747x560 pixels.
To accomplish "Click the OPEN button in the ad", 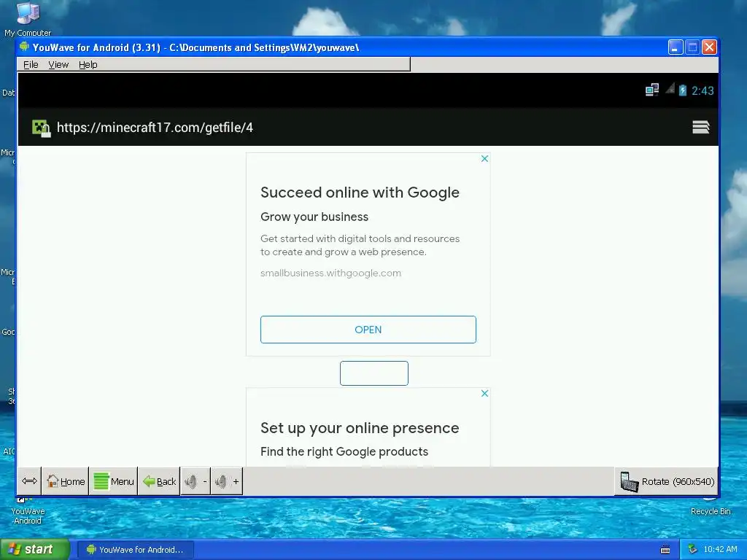I will [x=368, y=330].
